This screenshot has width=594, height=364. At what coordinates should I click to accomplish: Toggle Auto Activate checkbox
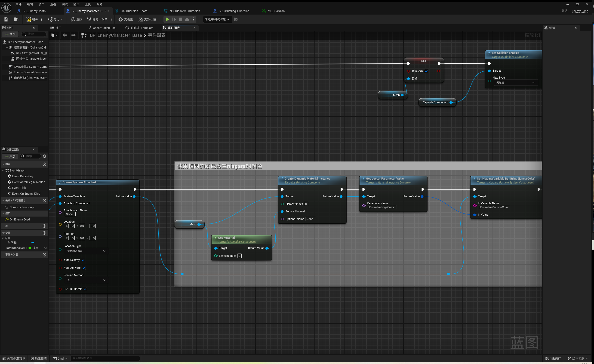pyautogui.click(x=84, y=268)
